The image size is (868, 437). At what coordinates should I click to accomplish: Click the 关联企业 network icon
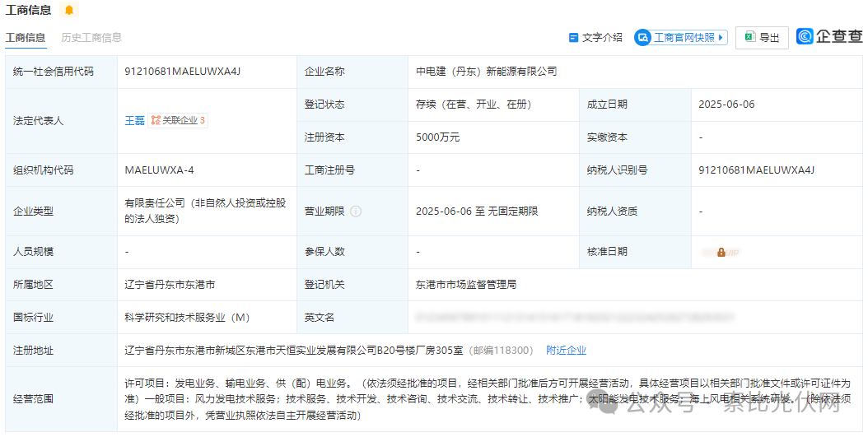156,120
